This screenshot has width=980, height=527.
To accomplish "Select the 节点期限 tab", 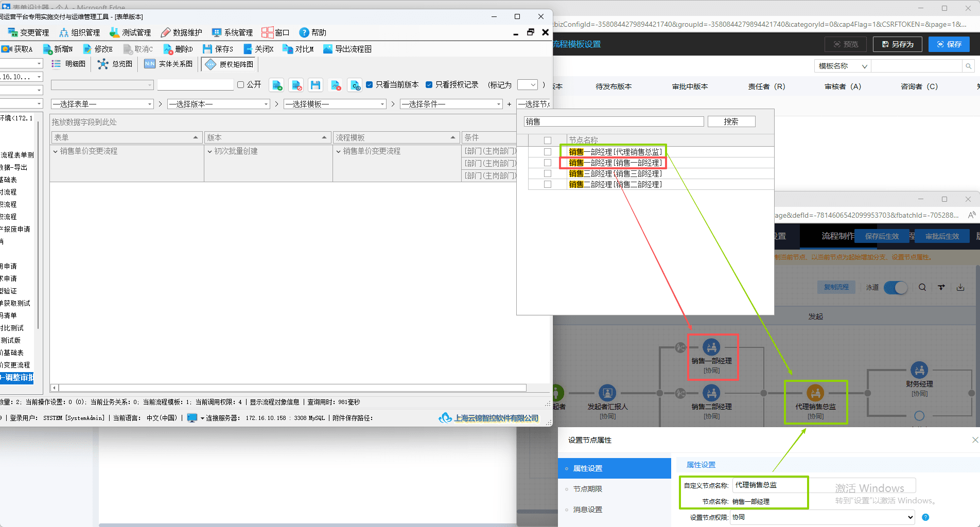I will tap(588, 489).
